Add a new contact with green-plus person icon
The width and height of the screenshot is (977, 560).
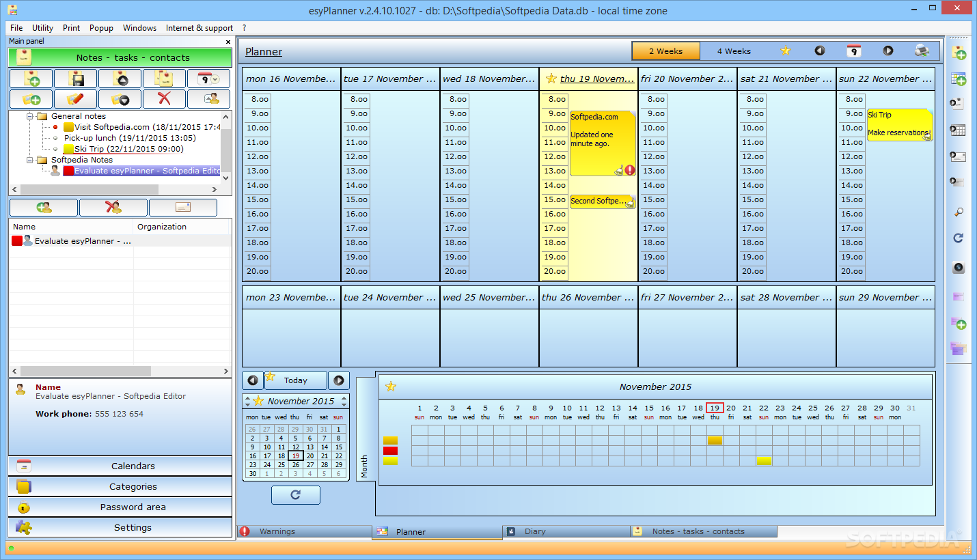click(44, 208)
